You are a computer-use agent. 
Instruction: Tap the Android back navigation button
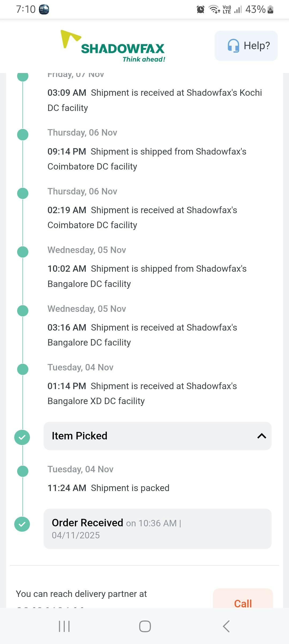click(226, 626)
